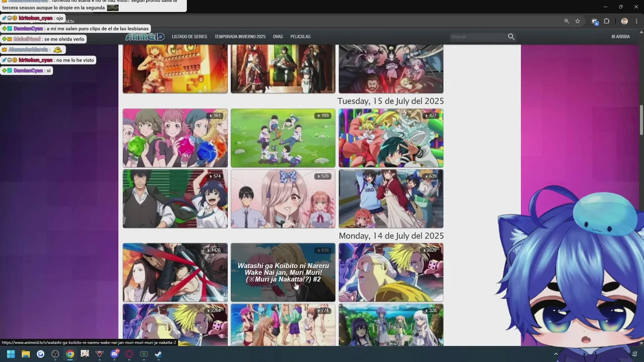Click the page vertical scrollbar thumb
Viewport: 644px width, 362px height.
641,120
